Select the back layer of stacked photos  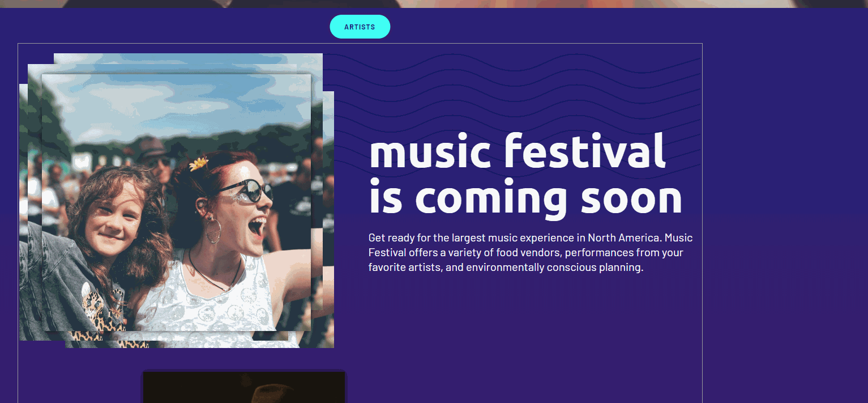tap(328, 227)
